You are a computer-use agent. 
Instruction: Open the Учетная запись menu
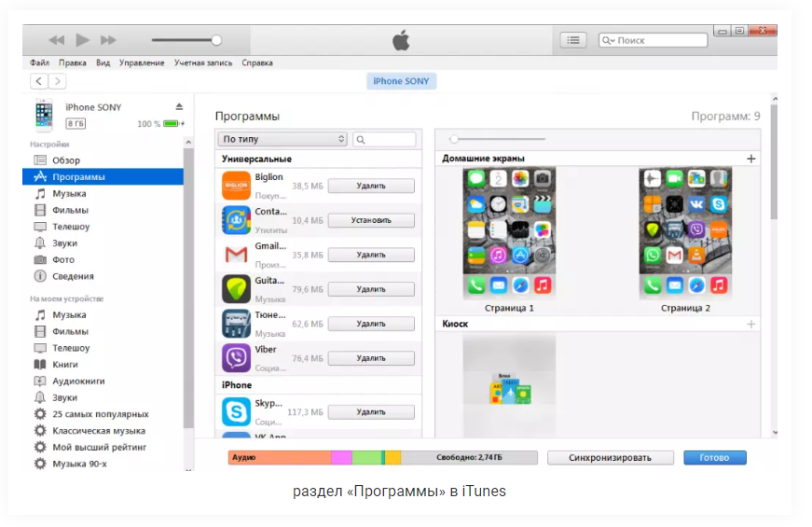[202, 63]
